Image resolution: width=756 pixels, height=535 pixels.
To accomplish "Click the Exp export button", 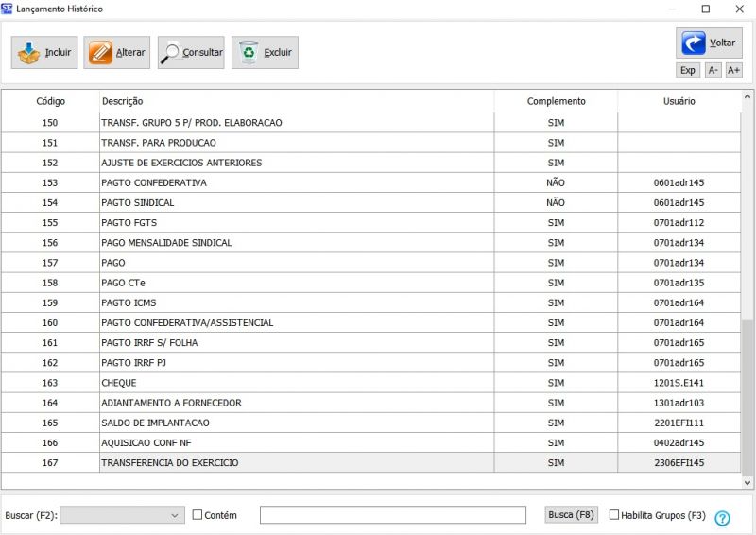I will tap(688, 70).
